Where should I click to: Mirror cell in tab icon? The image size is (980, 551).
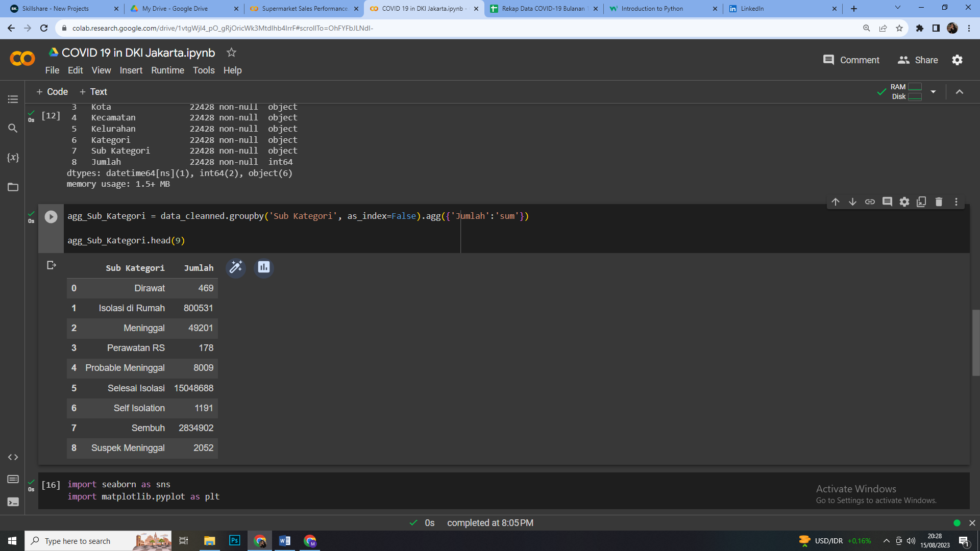(x=921, y=202)
